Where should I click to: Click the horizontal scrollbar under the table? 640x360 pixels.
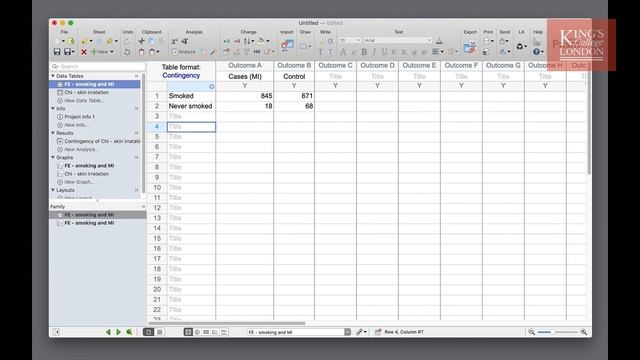226,323
